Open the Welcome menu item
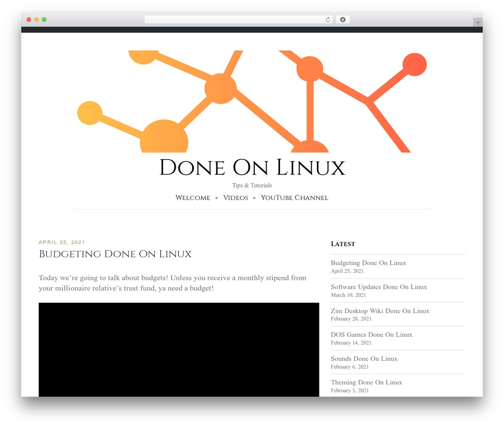The height and width of the screenshot is (427, 504). coord(193,198)
